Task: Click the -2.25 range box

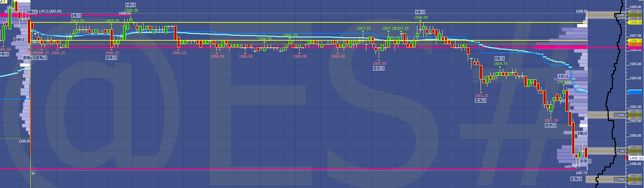Action: click(19, 40)
